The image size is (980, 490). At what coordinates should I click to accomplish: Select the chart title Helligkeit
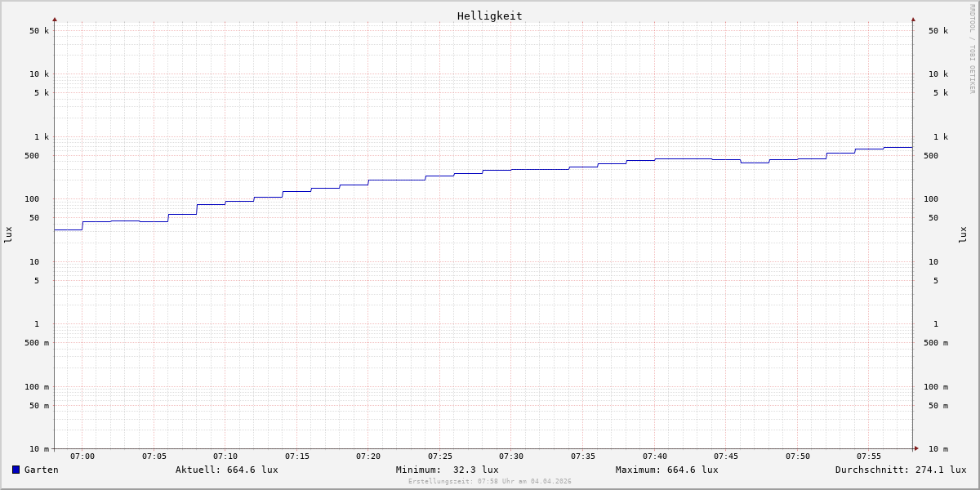pos(489,16)
